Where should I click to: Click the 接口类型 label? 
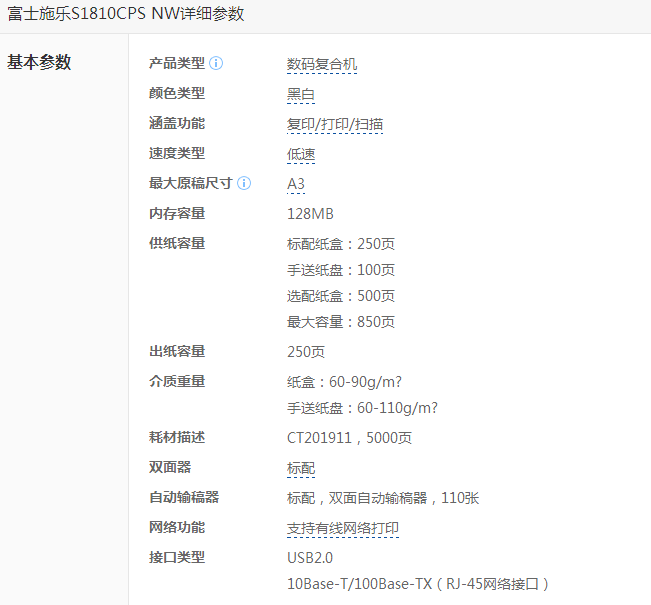pyautogui.click(x=177, y=557)
